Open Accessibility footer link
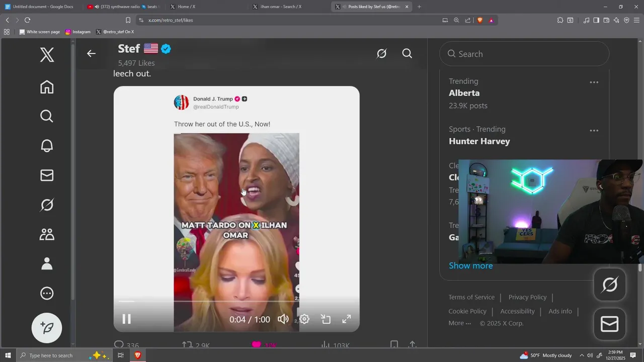 [x=517, y=311]
